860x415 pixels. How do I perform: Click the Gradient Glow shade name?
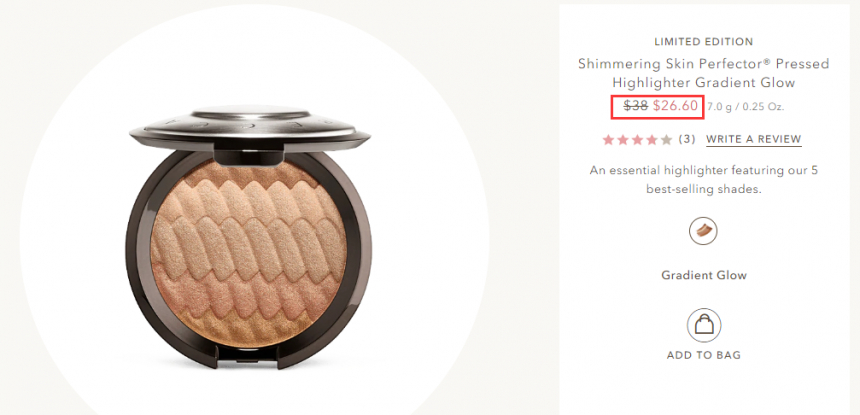coord(704,275)
